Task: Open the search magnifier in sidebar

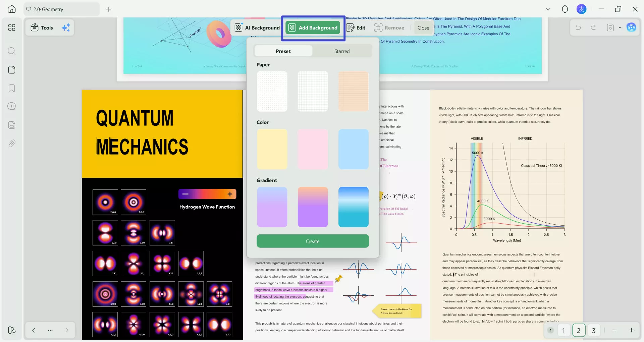Action: (x=12, y=51)
